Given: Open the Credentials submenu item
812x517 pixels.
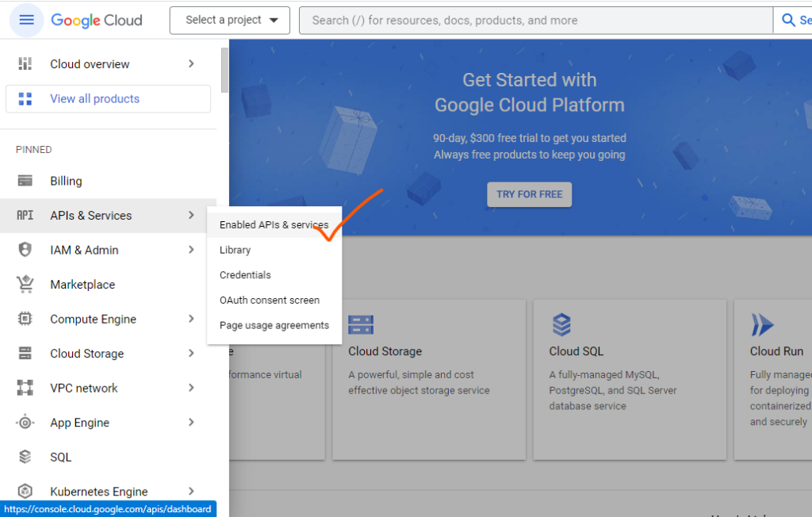Looking at the screenshot, I should tap(274, 275).
